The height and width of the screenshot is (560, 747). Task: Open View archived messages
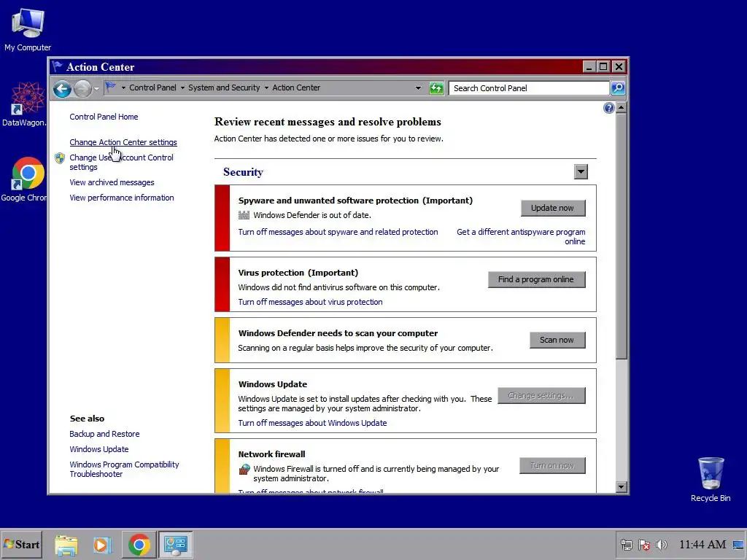pos(112,182)
